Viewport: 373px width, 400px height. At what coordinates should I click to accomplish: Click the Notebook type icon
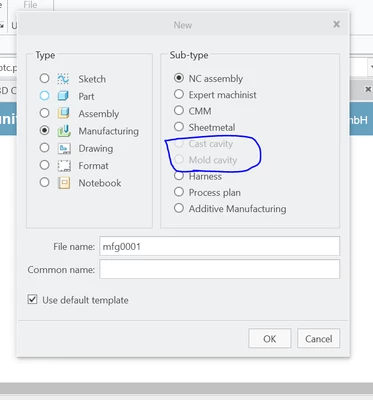coord(64,183)
